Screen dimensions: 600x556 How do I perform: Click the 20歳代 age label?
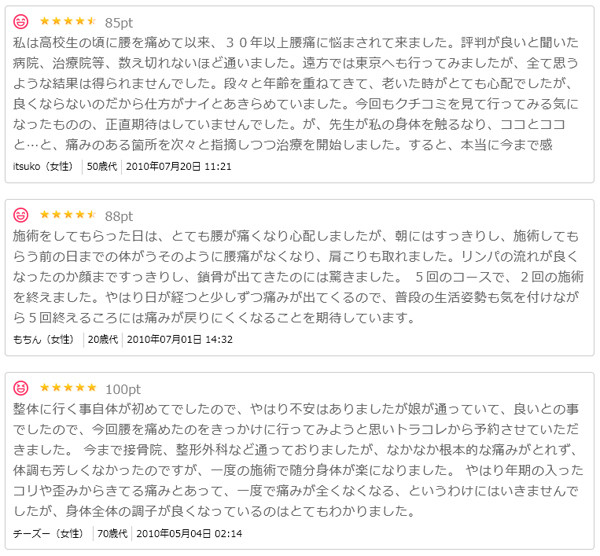(103, 339)
